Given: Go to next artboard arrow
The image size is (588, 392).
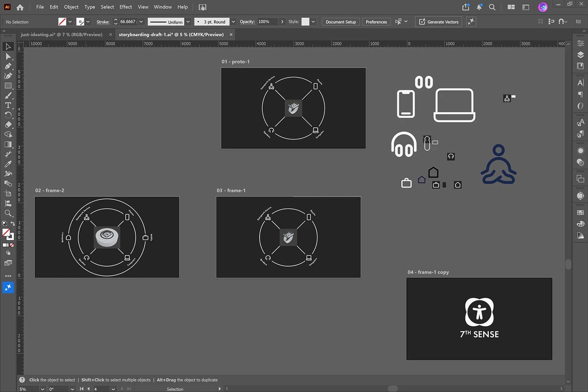Looking at the screenshot, I should [x=122, y=389].
